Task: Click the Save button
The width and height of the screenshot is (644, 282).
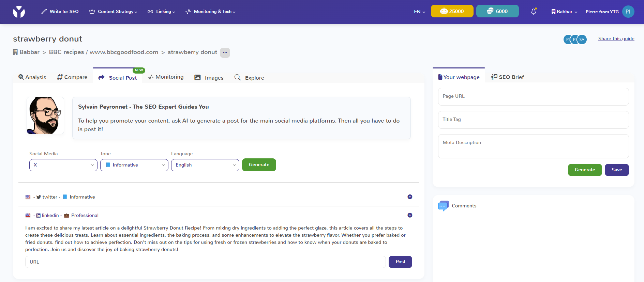Action: [x=617, y=170]
